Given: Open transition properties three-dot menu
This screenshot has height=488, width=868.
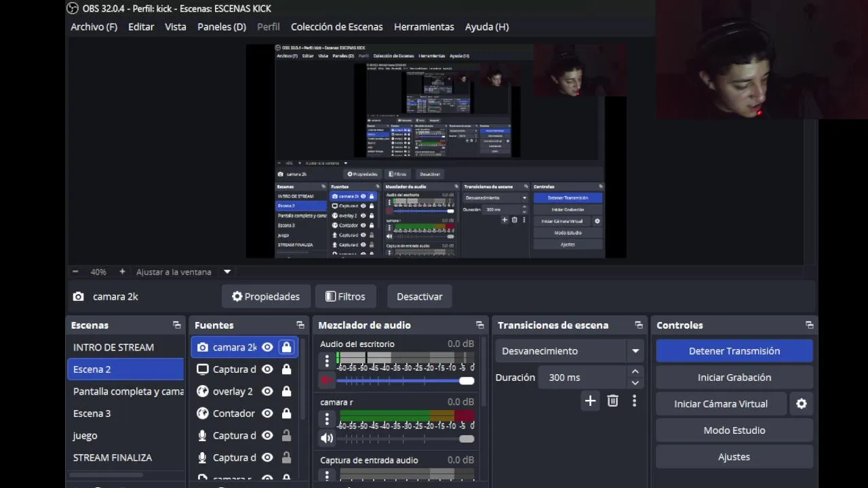Looking at the screenshot, I should point(634,401).
